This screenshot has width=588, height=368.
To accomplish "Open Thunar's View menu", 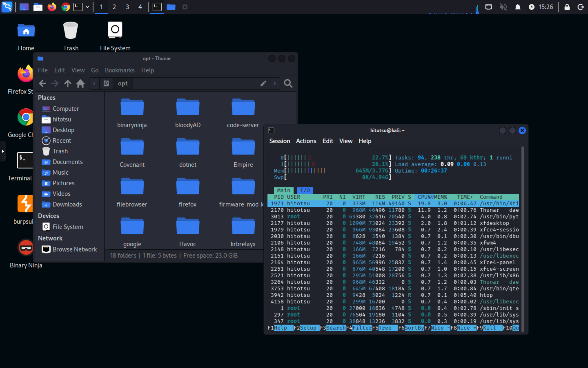I will pos(78,70).
